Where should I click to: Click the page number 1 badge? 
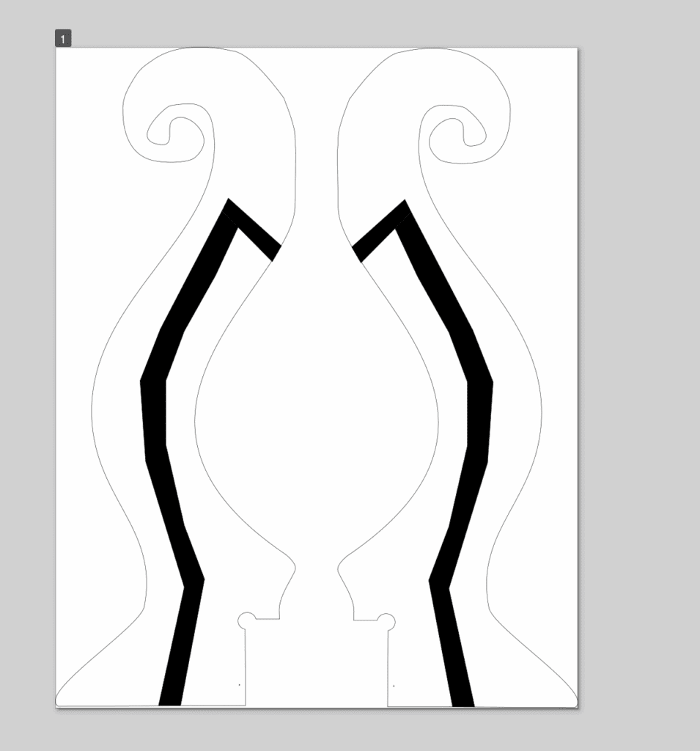(63, 39)
